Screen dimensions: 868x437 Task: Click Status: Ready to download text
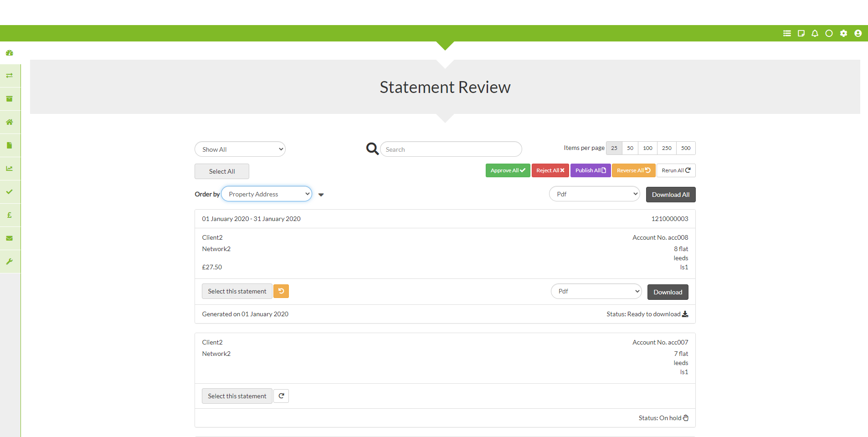(x=643, y=314)
